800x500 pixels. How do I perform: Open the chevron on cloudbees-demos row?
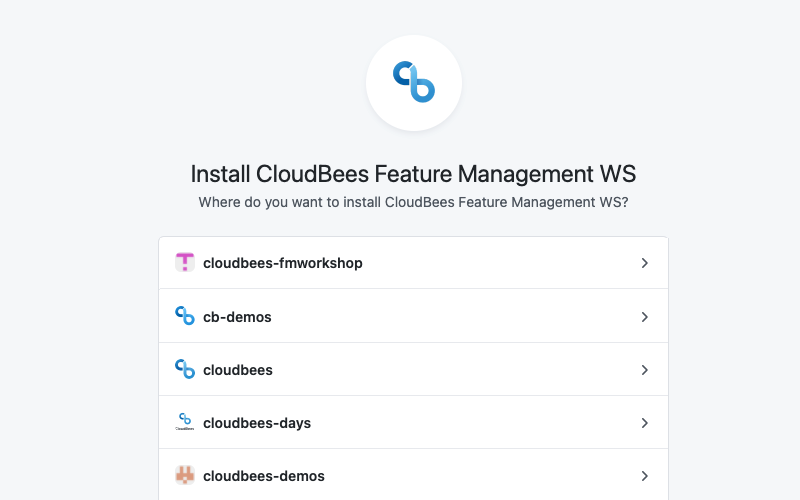point(644,476)
